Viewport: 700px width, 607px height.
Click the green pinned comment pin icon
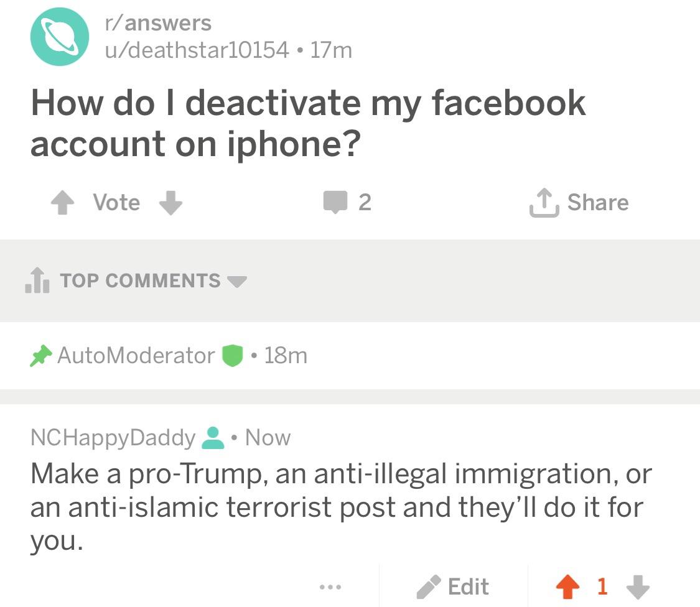point(41,356)
